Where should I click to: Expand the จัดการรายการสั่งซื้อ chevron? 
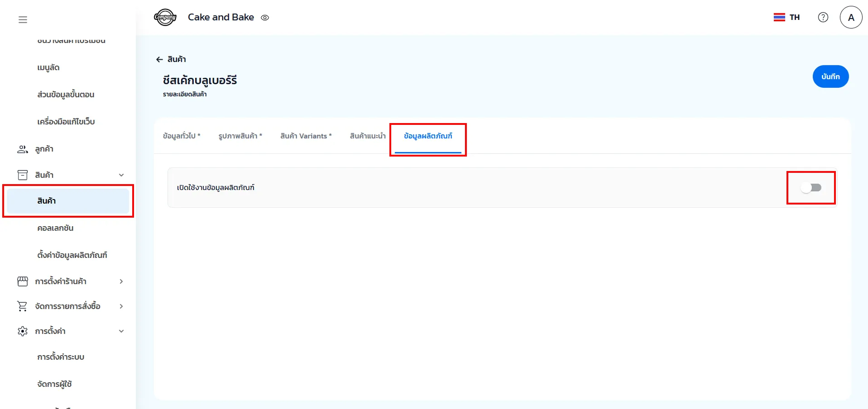[x=121, y=306]
